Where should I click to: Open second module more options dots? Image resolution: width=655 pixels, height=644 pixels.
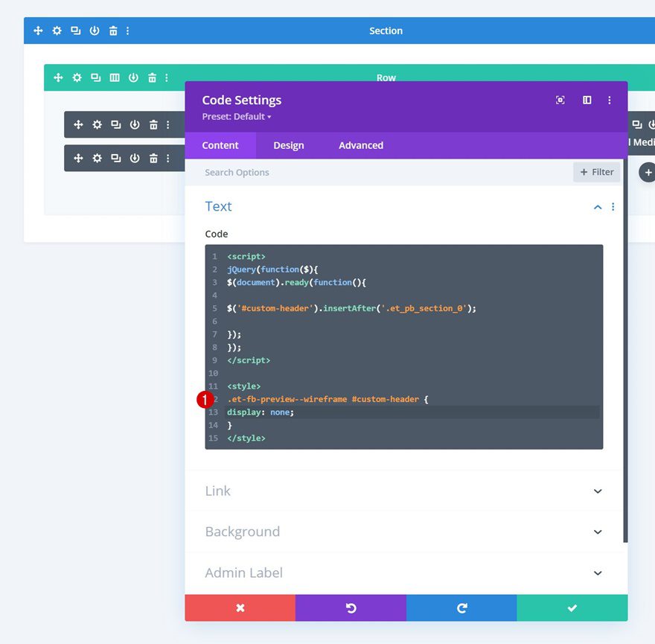point(168,158)
